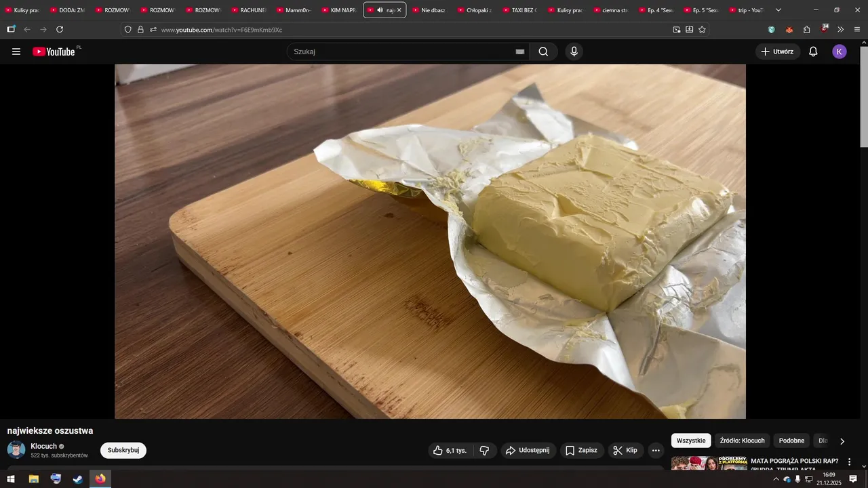Open the uBlock extension showing 34
868x488 pixels.
[824, 29]
